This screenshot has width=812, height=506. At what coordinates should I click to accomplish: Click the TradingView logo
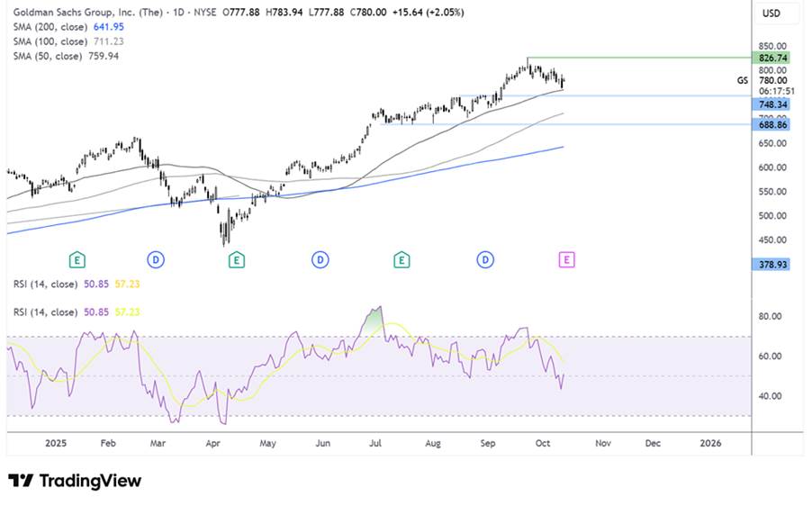pyautogui.click(x=75, y=481)
